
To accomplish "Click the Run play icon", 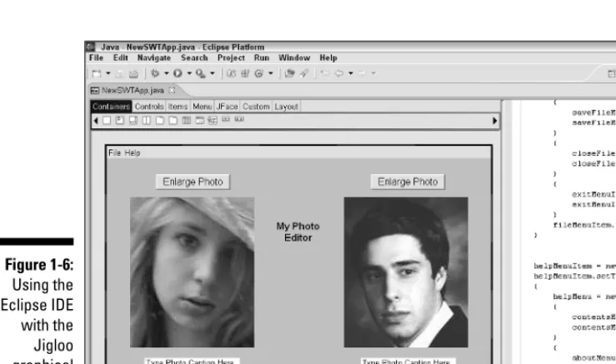I will pyautogui.click(x=178, y=73).
